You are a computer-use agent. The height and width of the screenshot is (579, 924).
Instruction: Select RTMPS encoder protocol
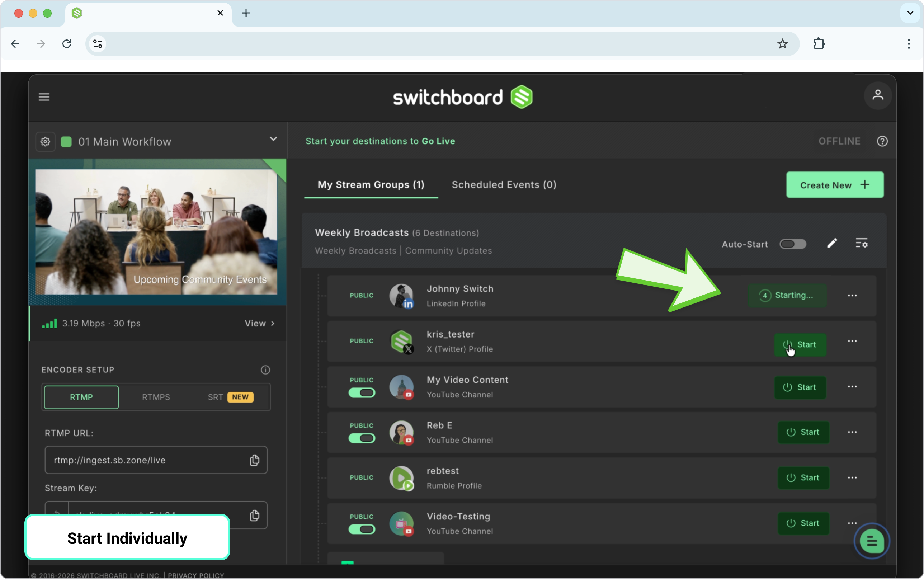pyautogui.click(x=156, y=397)
